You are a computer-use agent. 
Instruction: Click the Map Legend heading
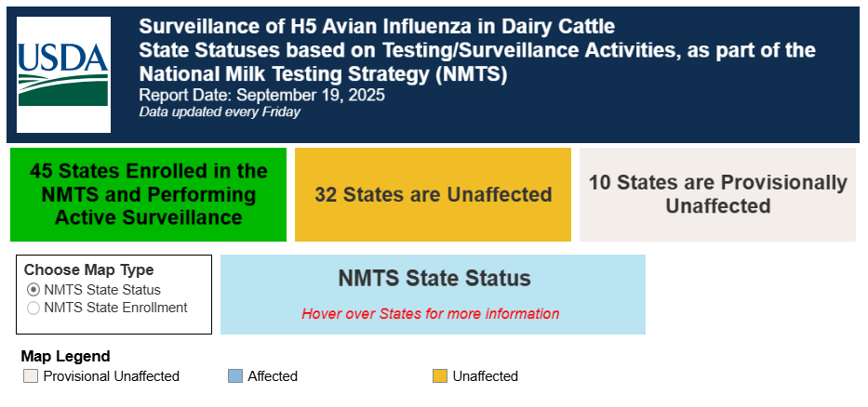65,356
